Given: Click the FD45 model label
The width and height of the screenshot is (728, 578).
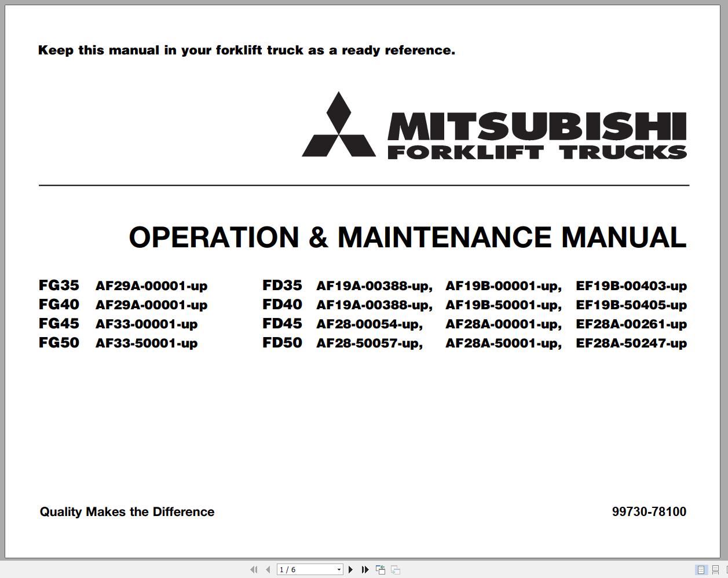Looking at the screenshot, I should 283,324.
